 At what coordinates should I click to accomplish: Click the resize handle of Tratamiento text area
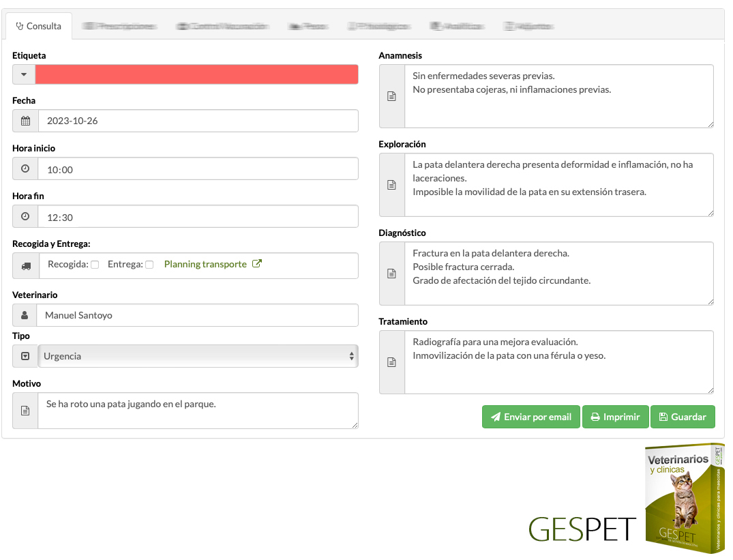pos(710,390)
